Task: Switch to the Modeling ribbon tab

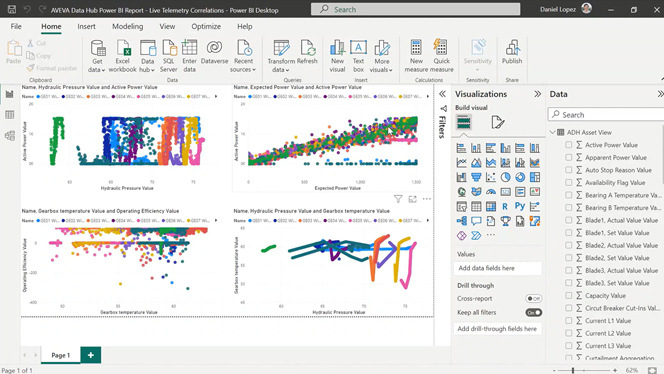Action: (x=127, y=26)
